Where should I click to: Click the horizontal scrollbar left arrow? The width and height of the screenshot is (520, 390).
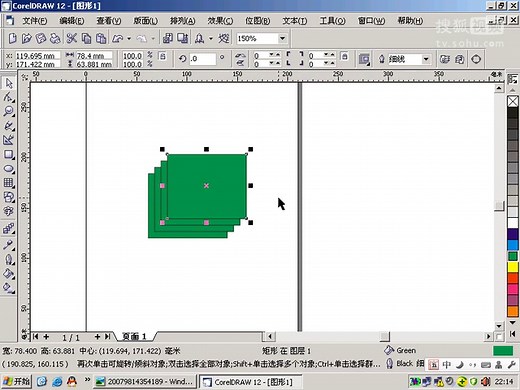(x=270, y=336)
